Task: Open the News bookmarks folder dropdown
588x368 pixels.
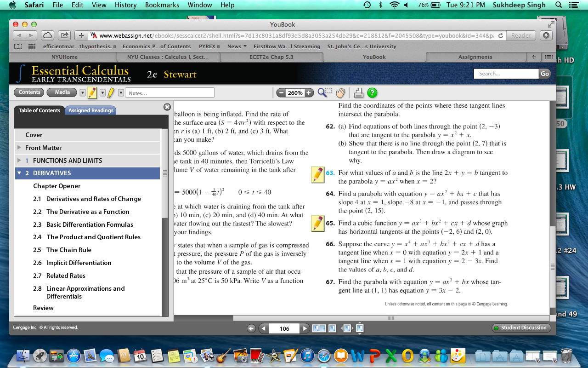Action: (x=237, y=46)
